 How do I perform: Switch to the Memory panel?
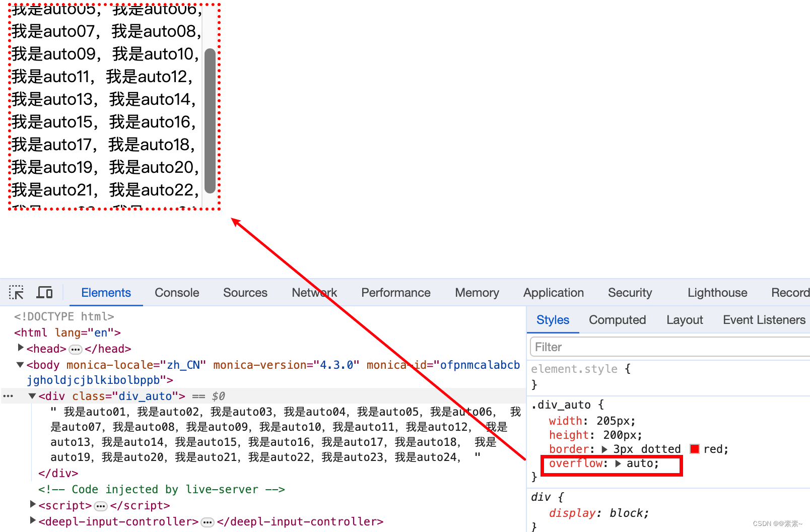click(477, 292)
